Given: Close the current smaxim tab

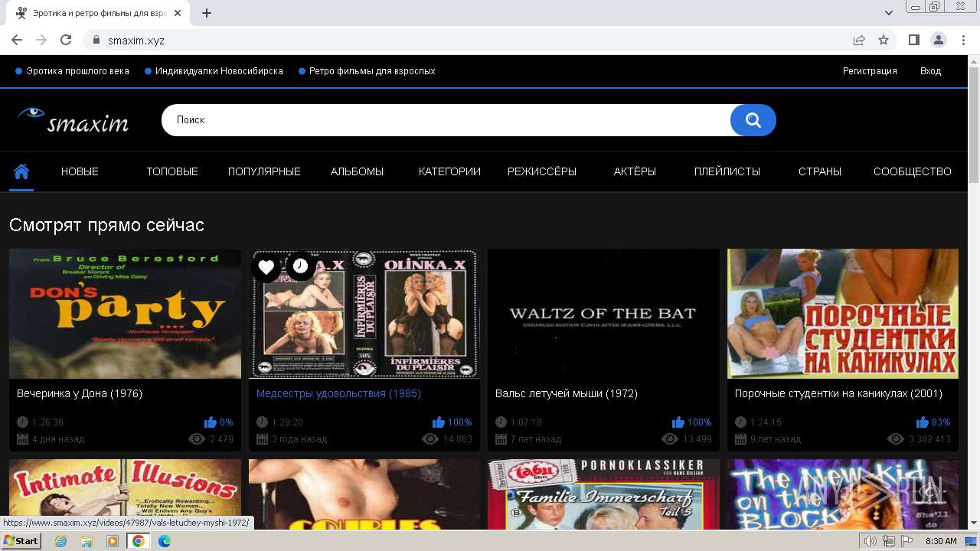Looking at the screenshot, I should [x=178, y=13].
